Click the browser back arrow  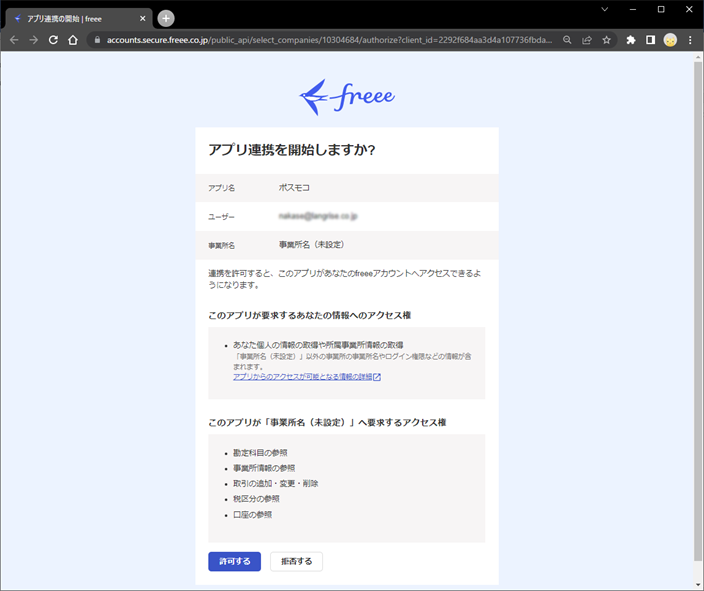point(14,40)
